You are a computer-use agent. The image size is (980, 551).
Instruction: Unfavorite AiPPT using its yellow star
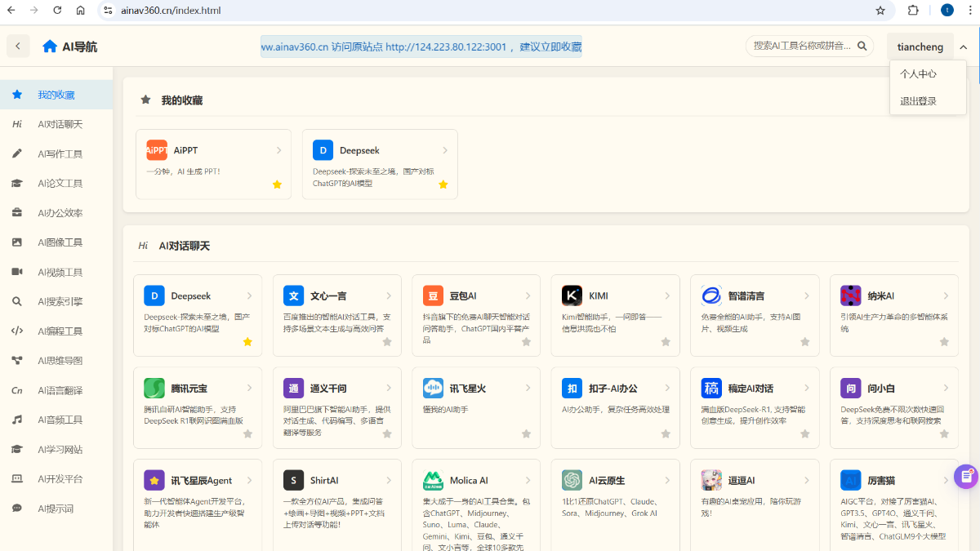277,184
